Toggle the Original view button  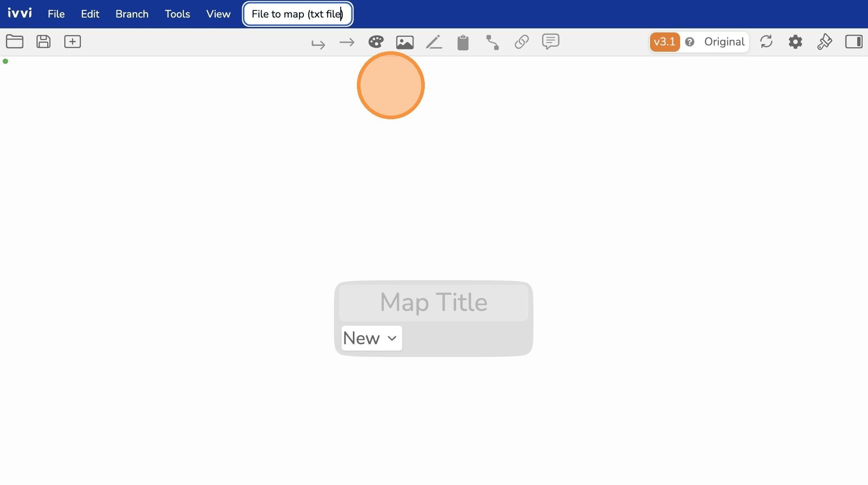point(724,42)
